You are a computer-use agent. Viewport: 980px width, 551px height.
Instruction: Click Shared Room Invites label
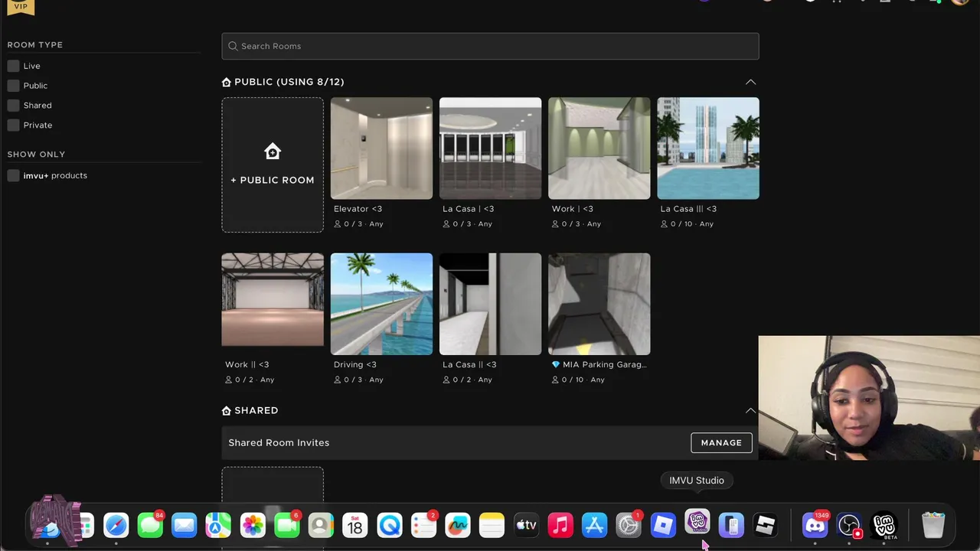point(279,443)
